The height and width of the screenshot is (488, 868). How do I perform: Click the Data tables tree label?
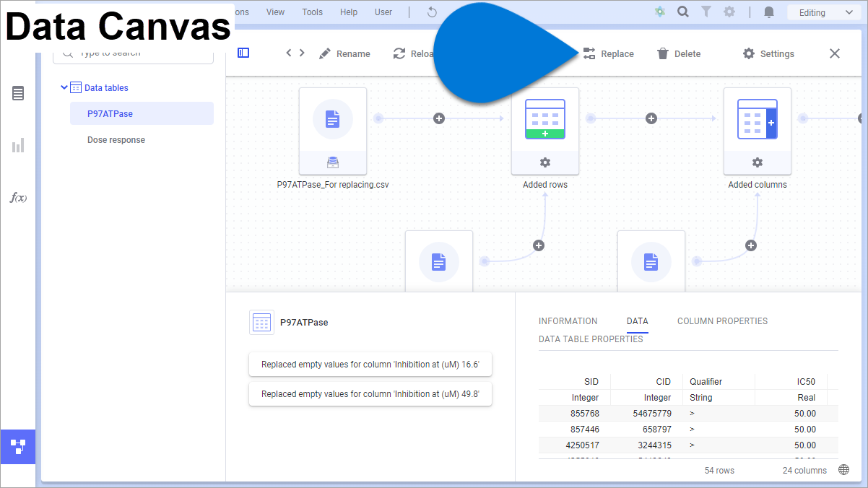tap(106, 88)
